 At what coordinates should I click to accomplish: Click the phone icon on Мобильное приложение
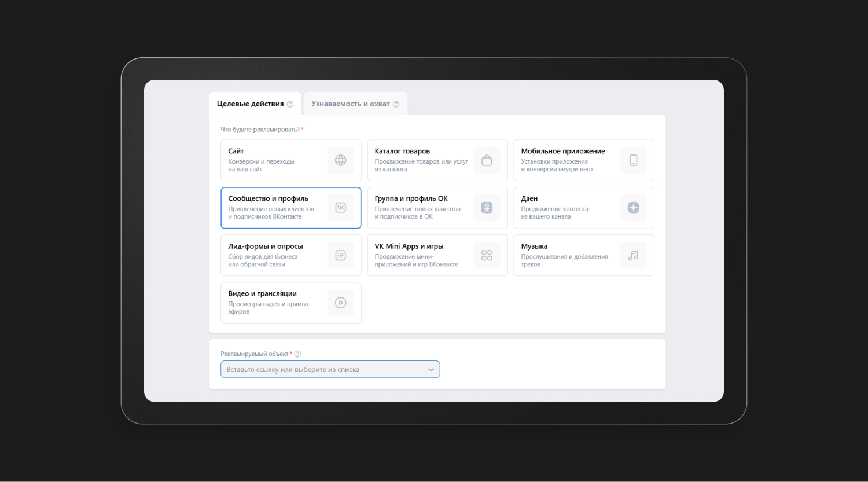coord(634,160)
